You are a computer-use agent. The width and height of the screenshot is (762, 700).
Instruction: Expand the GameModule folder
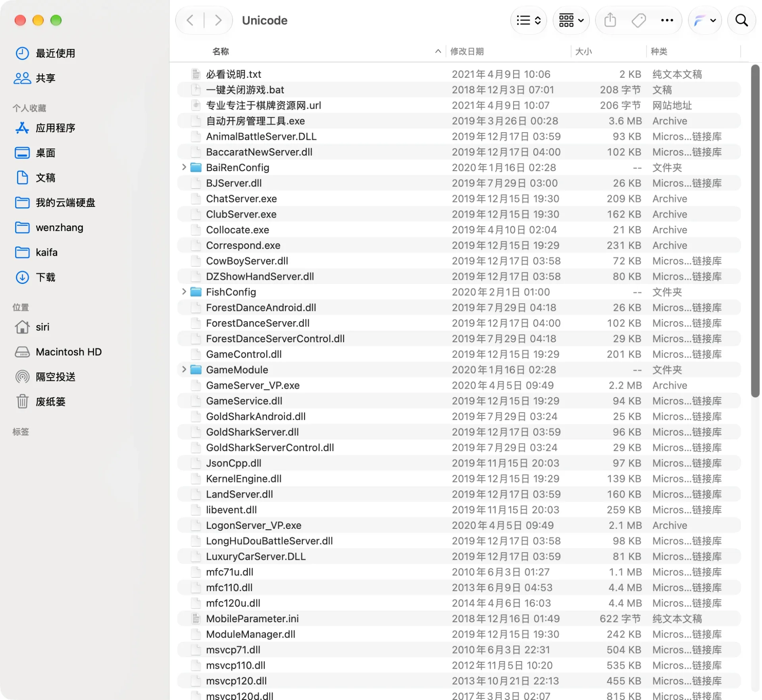[x=184, y=370]
